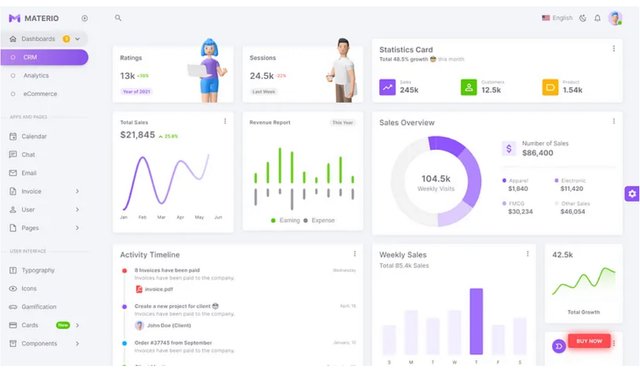Screen dimensions: 640x369
Task: Click the Email envelope icon
Action: click(x=13, y=173)
